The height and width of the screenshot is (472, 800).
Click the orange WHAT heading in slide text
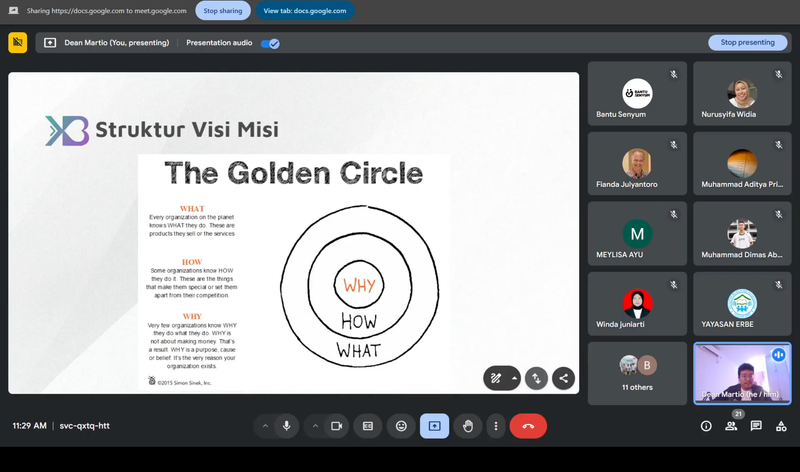[192, 209]
